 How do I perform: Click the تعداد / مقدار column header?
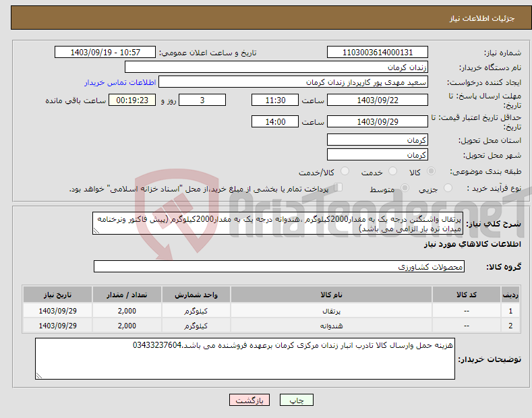pos(127,295)
